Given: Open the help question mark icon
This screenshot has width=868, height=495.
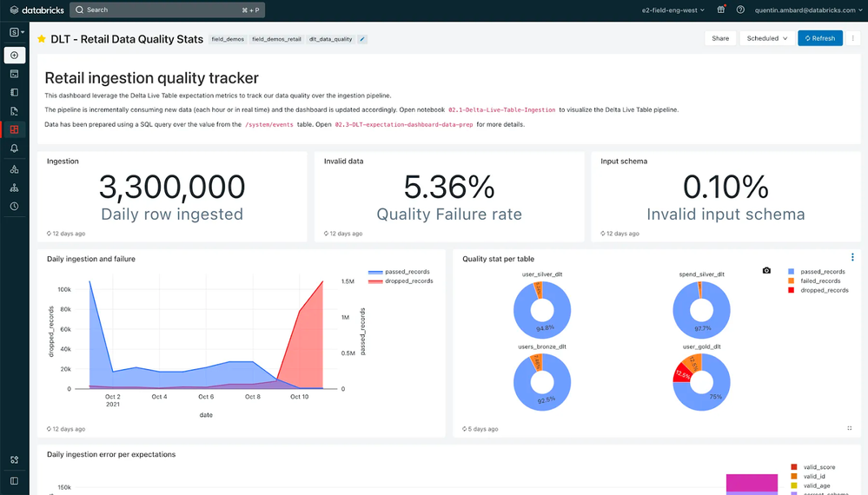Looking at the screenshot, I should click(x=740, y=10).
